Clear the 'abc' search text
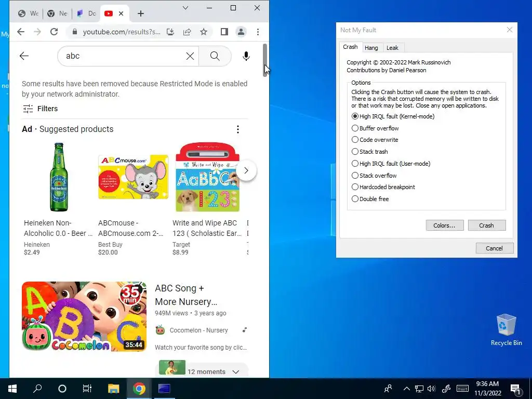This screenshot has height=399, width=532. pos(190,56)
